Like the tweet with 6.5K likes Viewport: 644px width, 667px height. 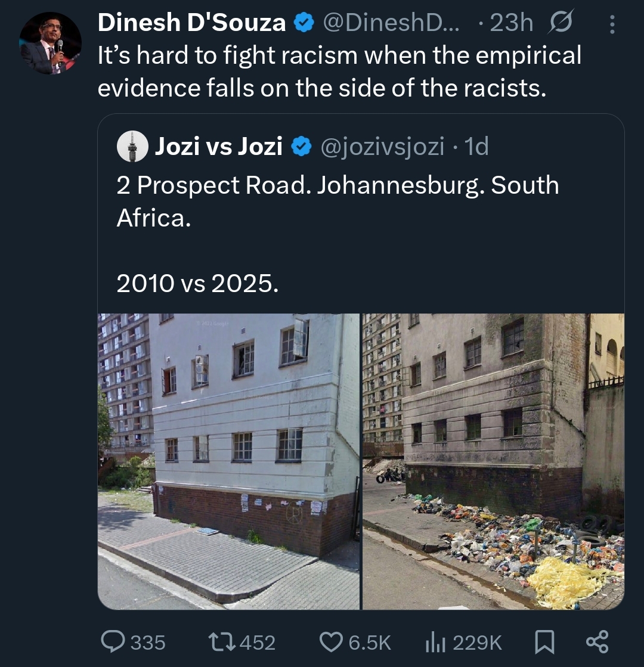pos(330,642)
